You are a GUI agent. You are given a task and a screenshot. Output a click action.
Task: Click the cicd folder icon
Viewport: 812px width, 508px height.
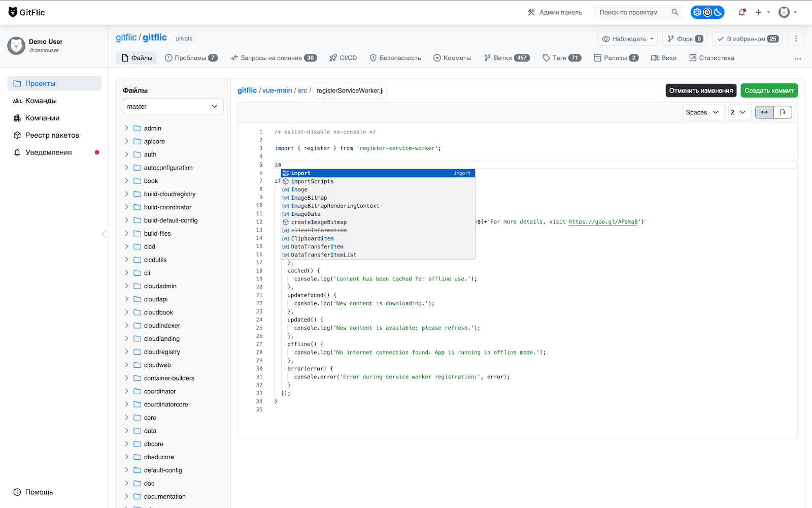coord(137,246)
